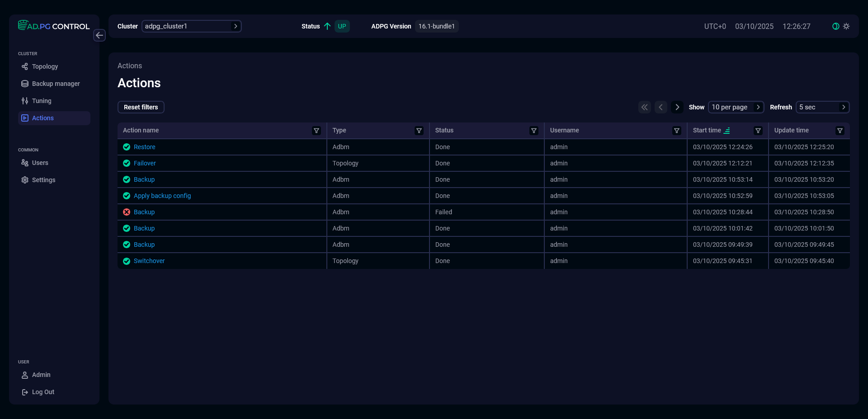Open the Refresh interval '5 sec' dropdown
The height and width of the screenshot is (419, 868).
point(822,107)
